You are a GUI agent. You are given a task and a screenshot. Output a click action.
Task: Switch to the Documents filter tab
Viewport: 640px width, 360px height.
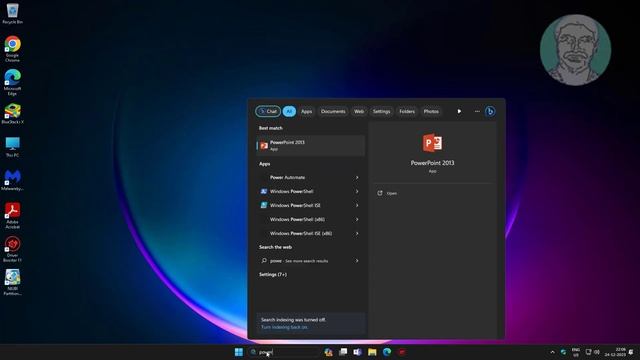pyautogui.click(x=333, y=111)
